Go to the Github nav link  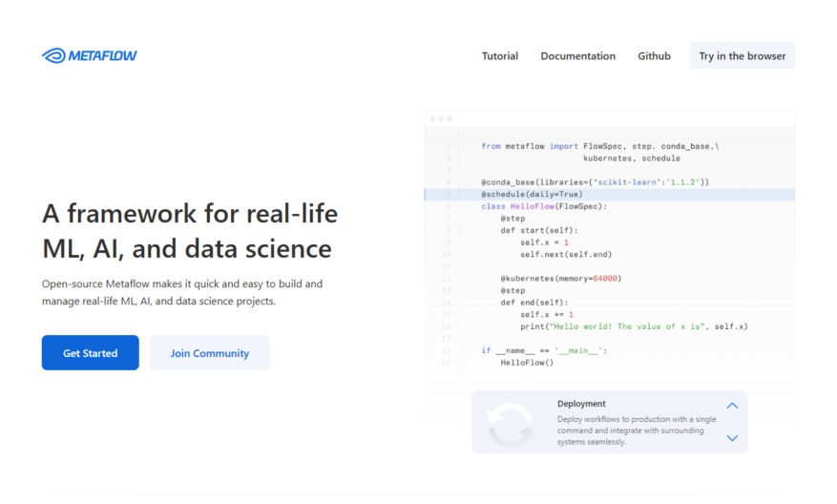pyautogui.click(x=654, y=56)
